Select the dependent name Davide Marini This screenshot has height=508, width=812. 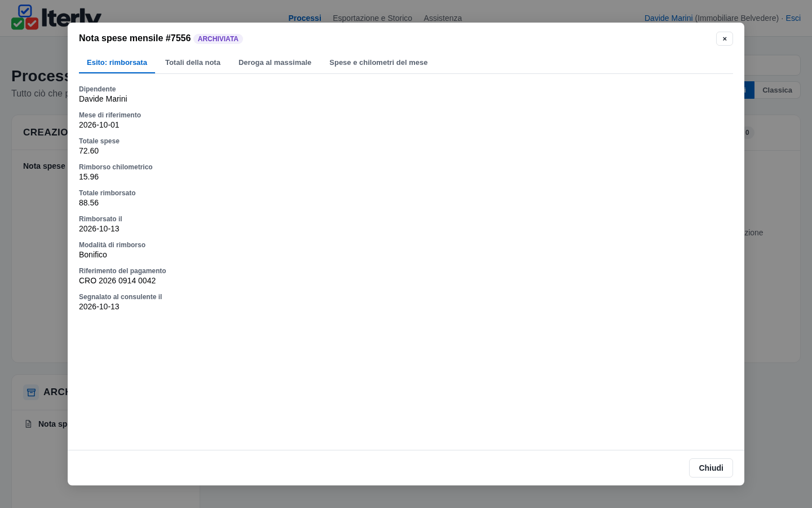[103, 99]
